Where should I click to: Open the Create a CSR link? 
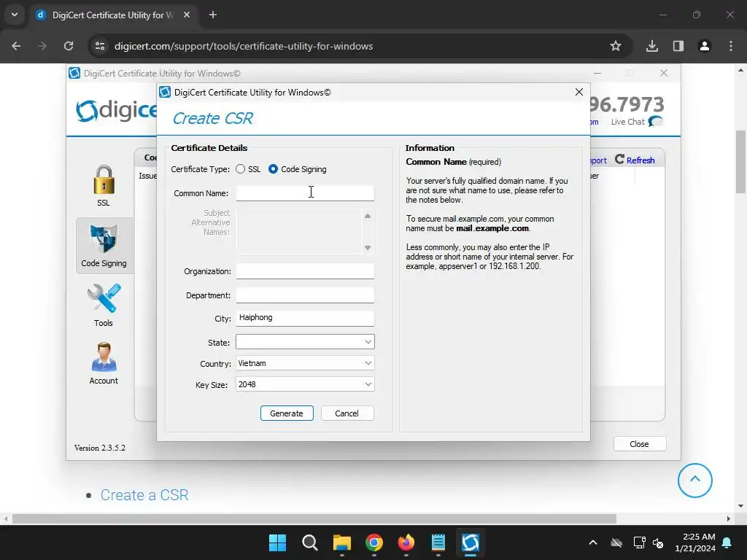(x=144, y=495)
